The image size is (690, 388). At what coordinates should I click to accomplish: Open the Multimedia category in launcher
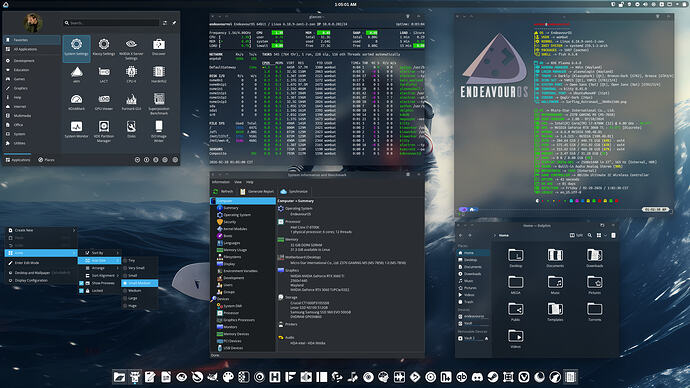click(32, 116)
